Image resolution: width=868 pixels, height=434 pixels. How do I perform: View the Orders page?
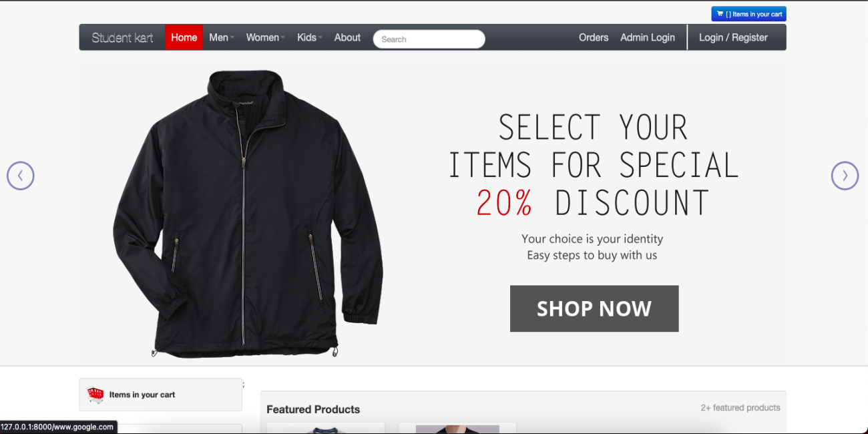[594, 37]
